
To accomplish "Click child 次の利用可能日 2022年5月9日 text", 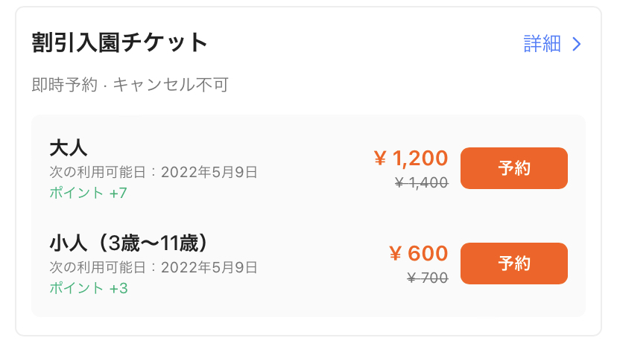I will [154, 267].
